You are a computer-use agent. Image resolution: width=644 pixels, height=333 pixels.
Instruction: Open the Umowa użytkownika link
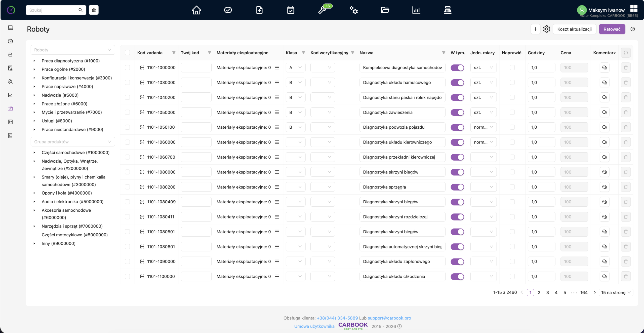coord(314,326)
